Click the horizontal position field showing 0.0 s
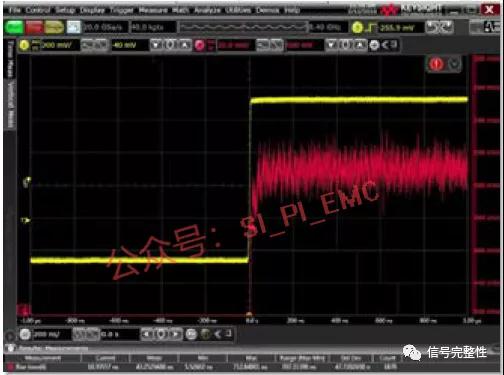 tap(120, 334)
